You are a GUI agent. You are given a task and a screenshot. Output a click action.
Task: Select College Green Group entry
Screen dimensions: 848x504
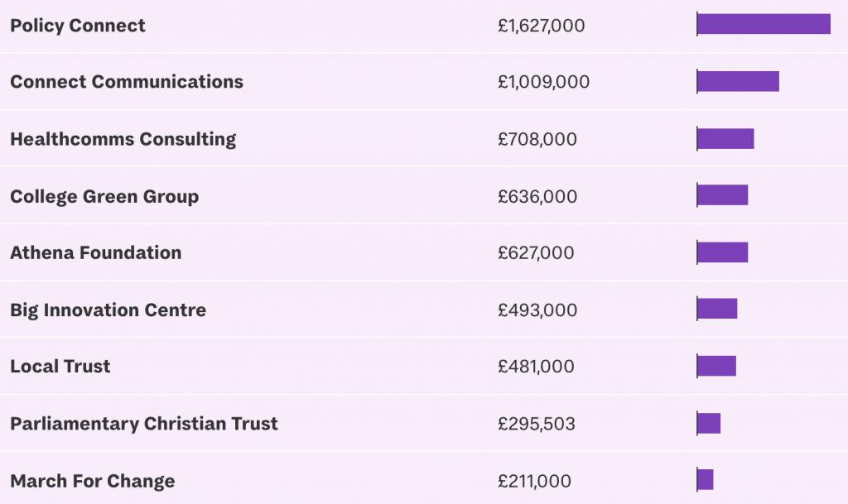[x=104, y=197]
